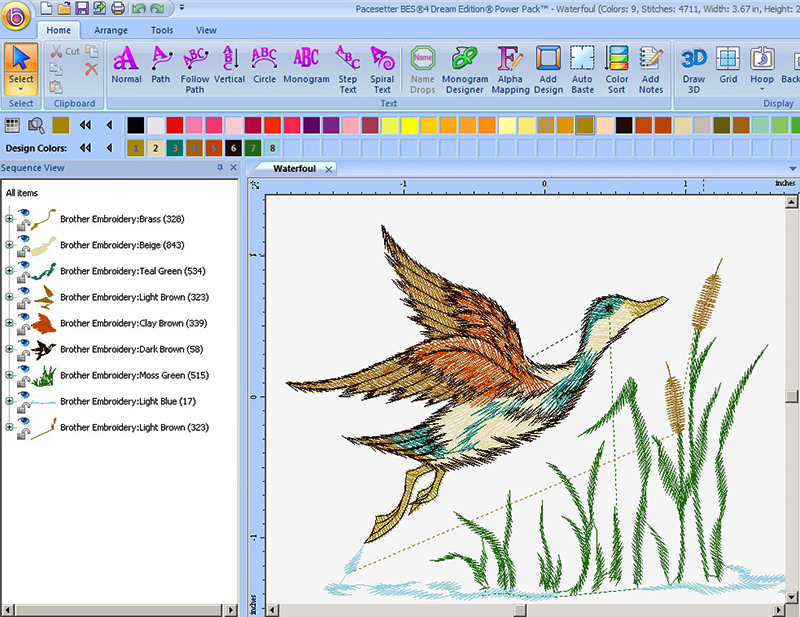Toggle visibility of Moss Green (515)

point(22,370)
